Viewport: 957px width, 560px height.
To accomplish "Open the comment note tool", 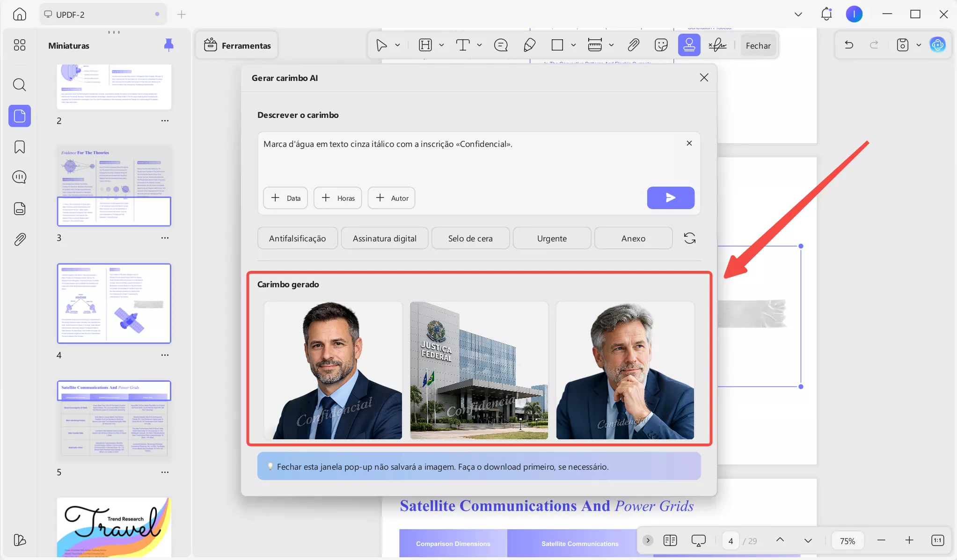I will [501, 45].
